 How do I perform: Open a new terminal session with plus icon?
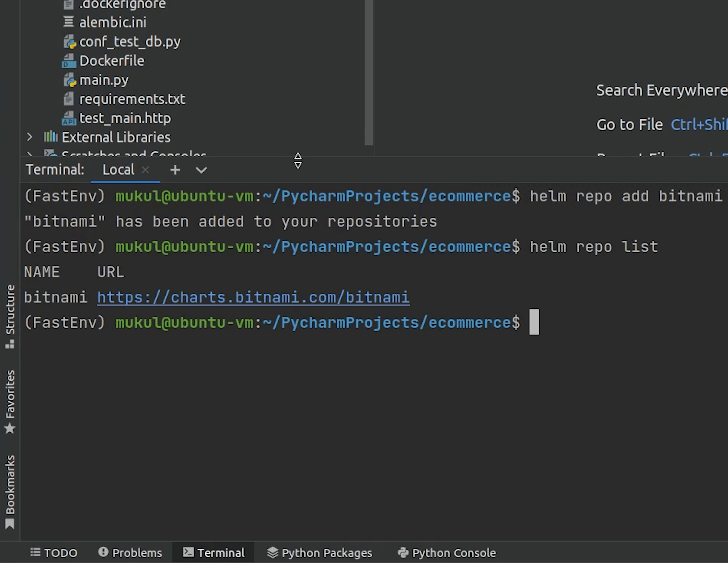175,170
